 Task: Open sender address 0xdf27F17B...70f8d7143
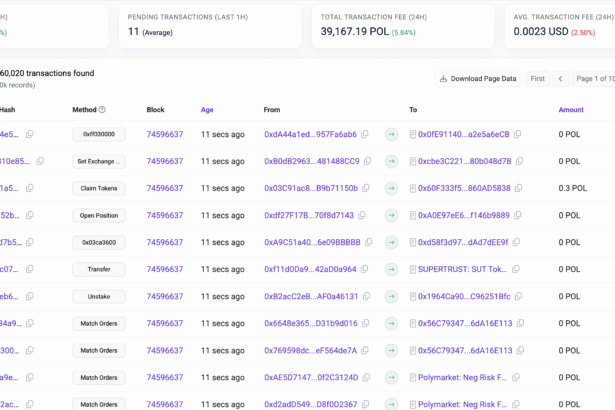pyautogui.click(x=308, y=215)
